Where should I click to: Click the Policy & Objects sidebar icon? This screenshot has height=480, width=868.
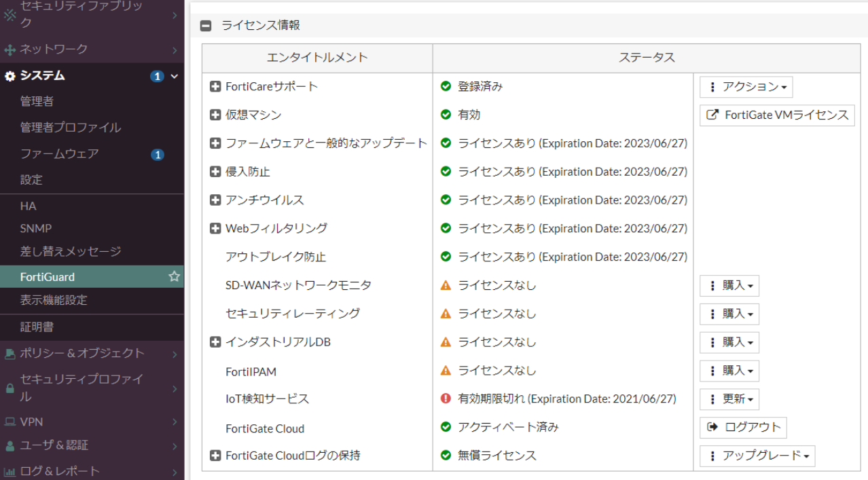point(10,354)
